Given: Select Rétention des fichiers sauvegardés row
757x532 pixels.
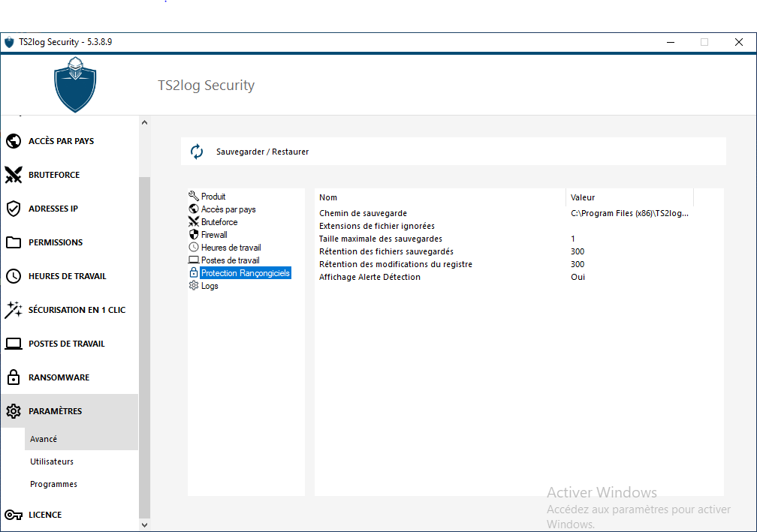Looking at the screenshot, I should pyautogui.click(x=504, y=251).
